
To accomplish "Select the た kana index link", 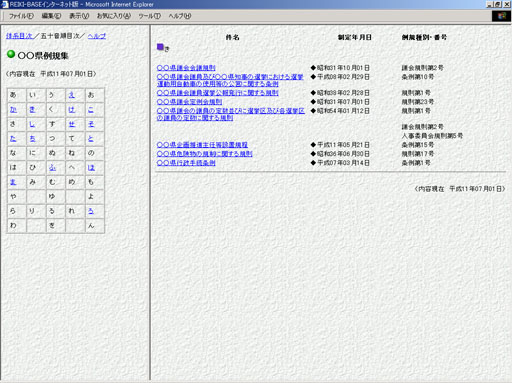I will pos(13,138).
